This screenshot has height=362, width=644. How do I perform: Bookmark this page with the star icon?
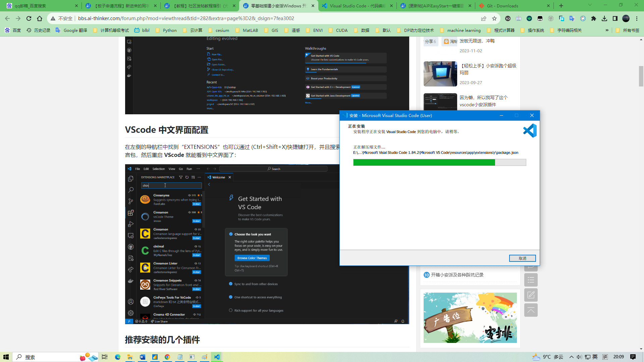(494, 18)
